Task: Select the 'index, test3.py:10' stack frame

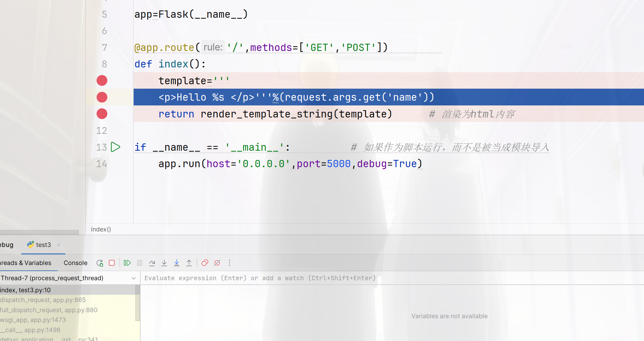Action: [67, 290]
